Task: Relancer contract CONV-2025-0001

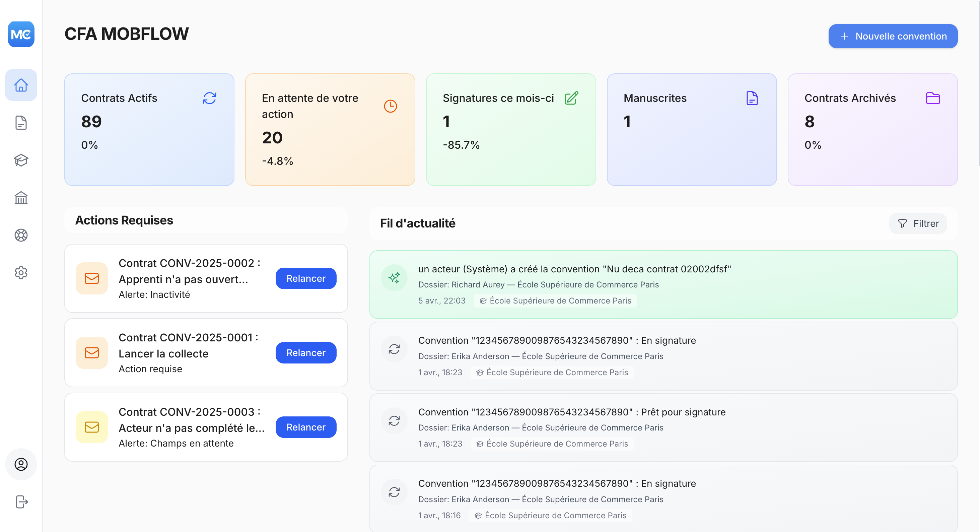Action: (x=305, y=353)
